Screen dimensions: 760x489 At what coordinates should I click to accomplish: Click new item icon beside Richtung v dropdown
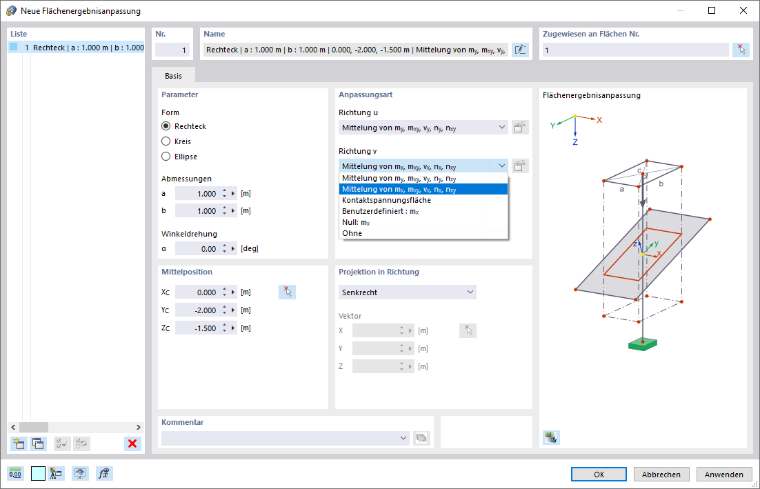[x=520, y=166]
